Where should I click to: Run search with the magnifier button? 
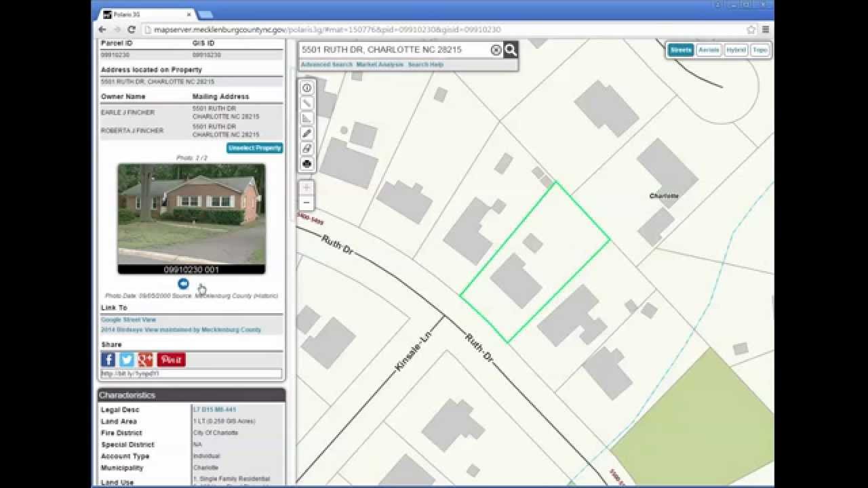[511, 49]
